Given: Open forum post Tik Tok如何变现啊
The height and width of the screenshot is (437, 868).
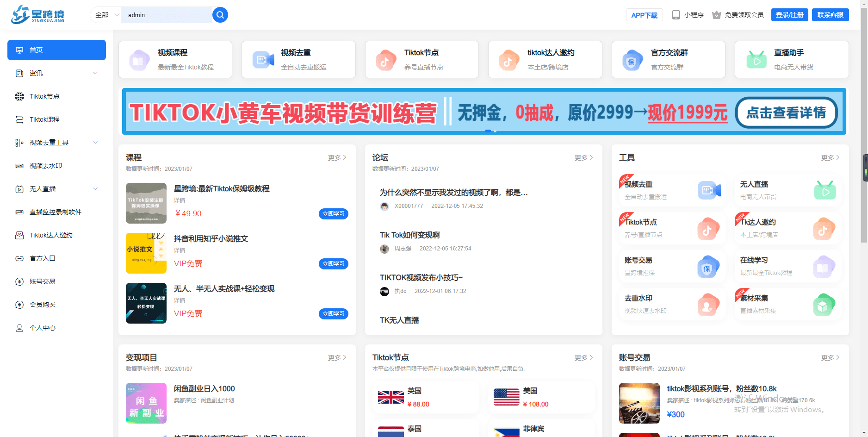Looking at the screenshot, I should (x=410, y=235).
